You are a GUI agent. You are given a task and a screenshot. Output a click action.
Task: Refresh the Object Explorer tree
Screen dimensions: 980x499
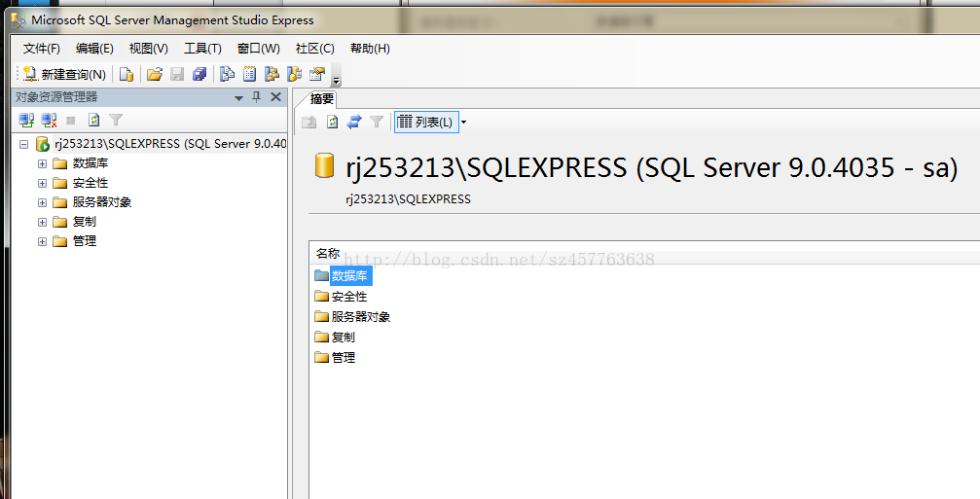[x=93, y=120]
